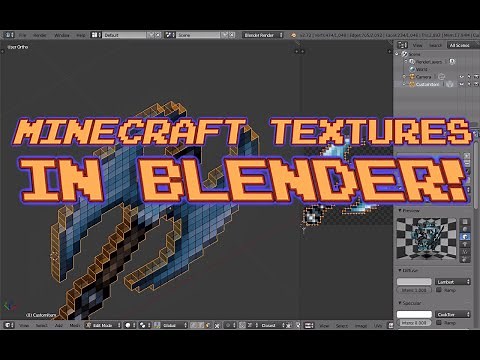The width and height of the screenshot is (480, 360).
Task: Click the UV/Image editor type icon
Action: click(x=309, y=325)
